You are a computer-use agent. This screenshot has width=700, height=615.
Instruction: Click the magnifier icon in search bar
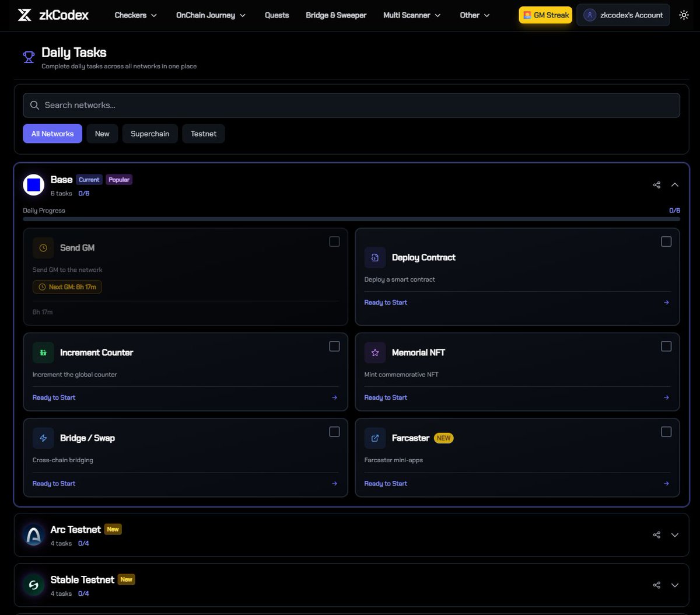[x=35, y=105]
